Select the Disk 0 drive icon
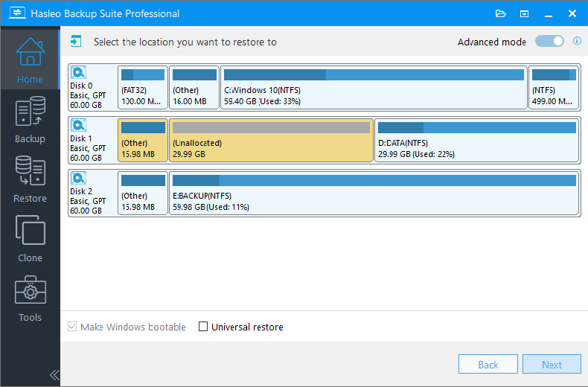Screen dimensions: 588x387 tap(78, 72)
